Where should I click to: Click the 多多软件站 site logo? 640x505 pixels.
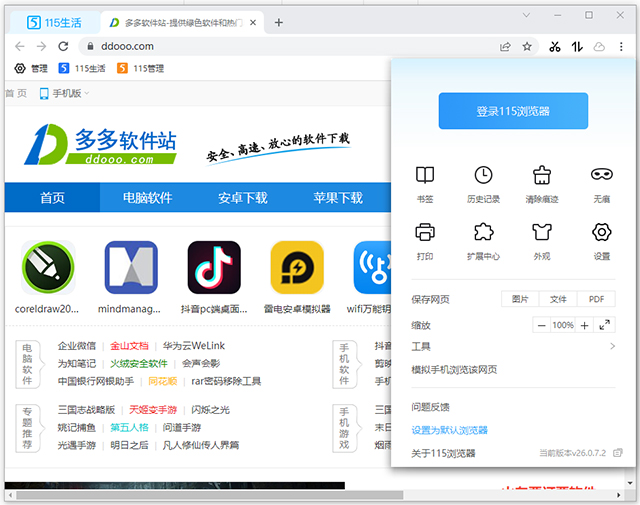[100, 144]
